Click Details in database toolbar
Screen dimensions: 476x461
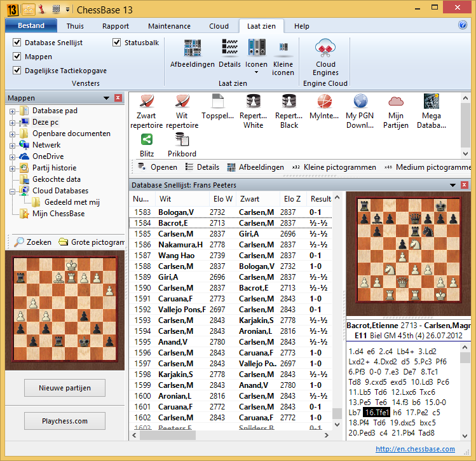pyautogui.click(x=202, y=167)
